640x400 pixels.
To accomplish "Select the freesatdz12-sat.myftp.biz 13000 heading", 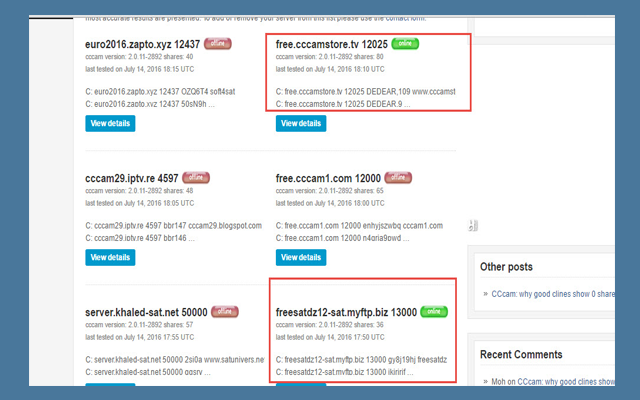I will [346, 312].
